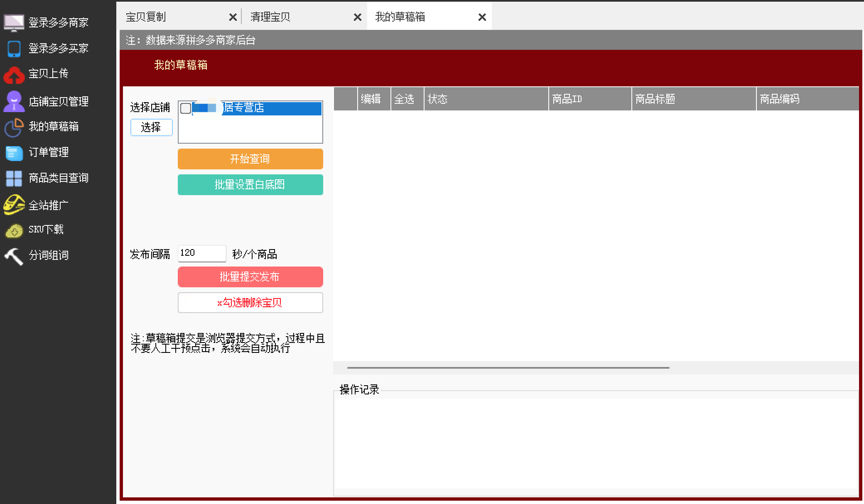Click the pie chart icon for 我的草稿箱
This screenshot has height=504, width=864.
pos(14,127)
